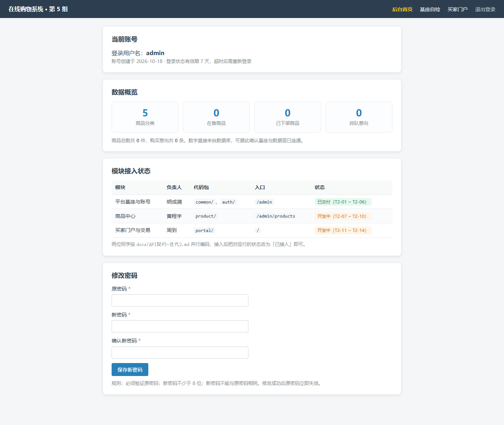Click the 开发中 (T2-11 ~ T2-14) status badge
Viewport: 504px width, 425px height.
tap(343, 231)
